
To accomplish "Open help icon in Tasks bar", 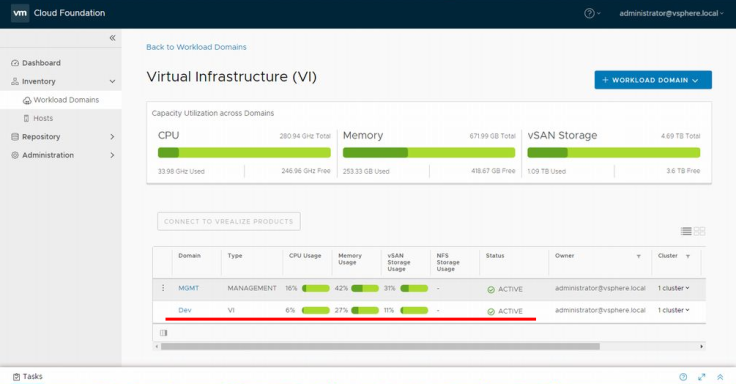I will [683, 377].
